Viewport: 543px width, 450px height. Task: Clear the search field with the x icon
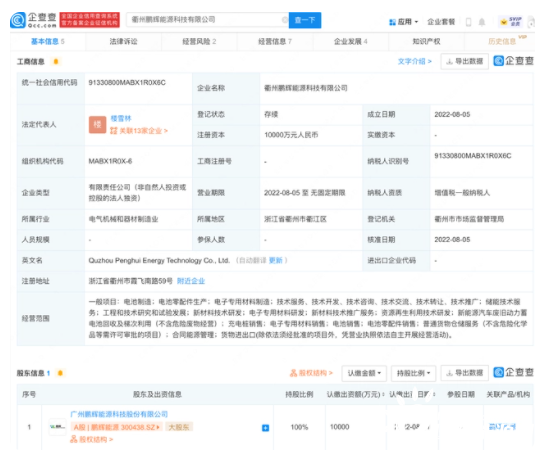(285, 20)
